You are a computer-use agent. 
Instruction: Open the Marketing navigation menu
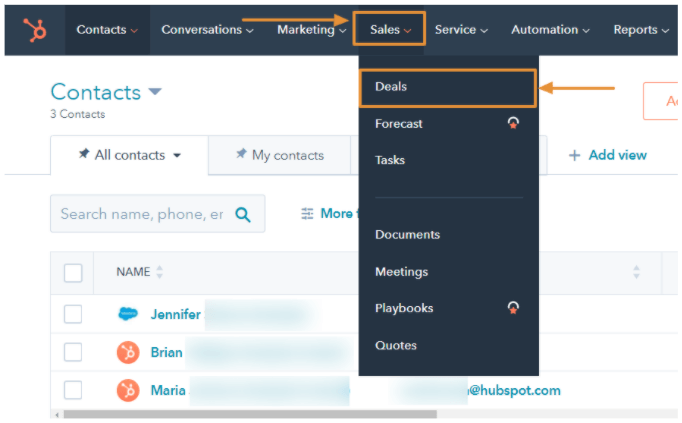coord(311,30)
